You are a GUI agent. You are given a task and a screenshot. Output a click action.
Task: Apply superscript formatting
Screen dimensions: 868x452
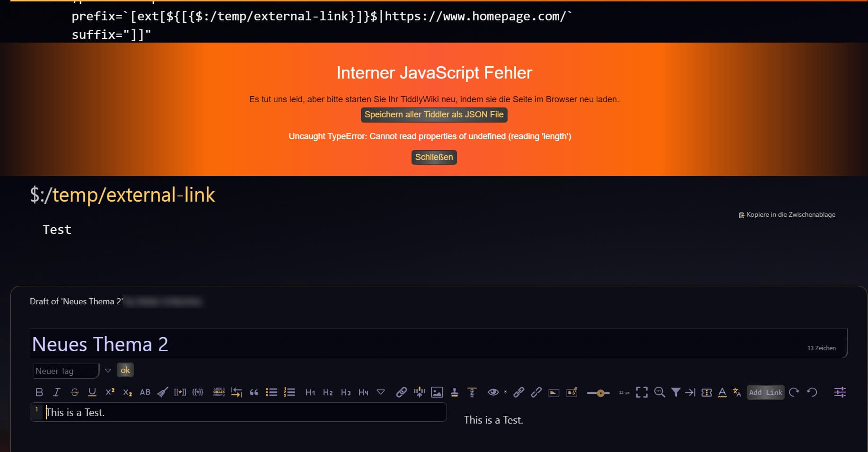(x=110, y=392)
